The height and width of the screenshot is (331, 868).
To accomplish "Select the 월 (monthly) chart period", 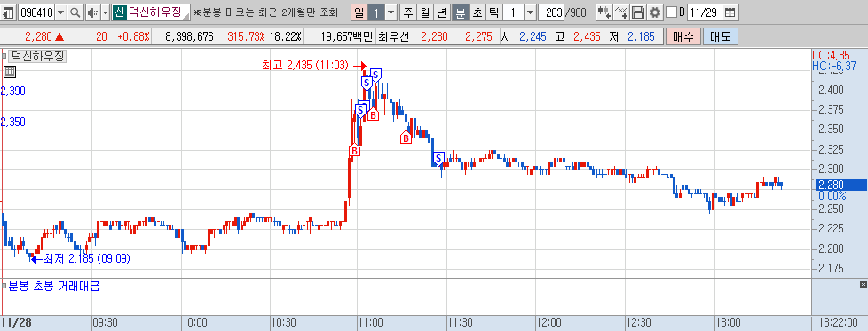I will click(424, 12).
